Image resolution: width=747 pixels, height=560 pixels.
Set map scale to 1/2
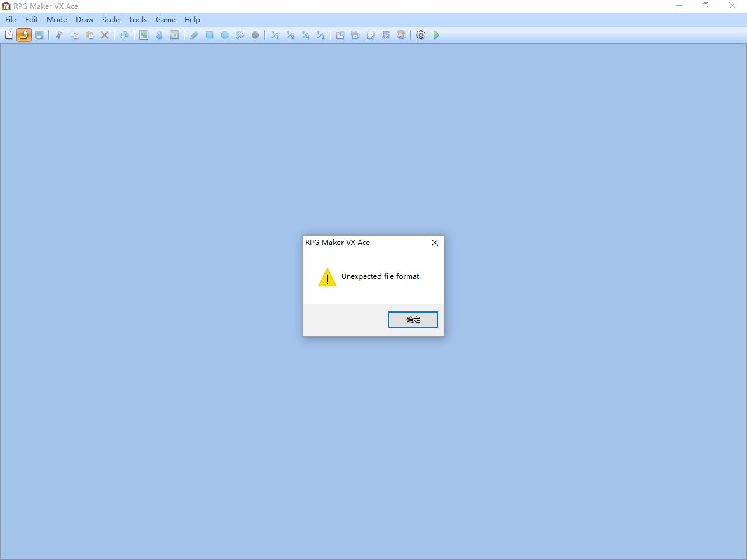[290, 35]
